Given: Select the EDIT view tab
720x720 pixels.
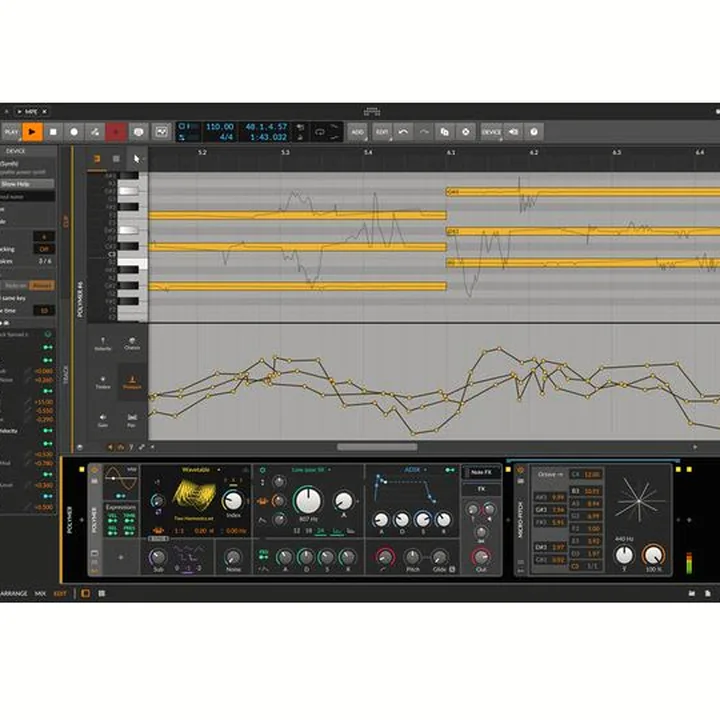Looking at the screenshot, I should click(x=60, y=594).
